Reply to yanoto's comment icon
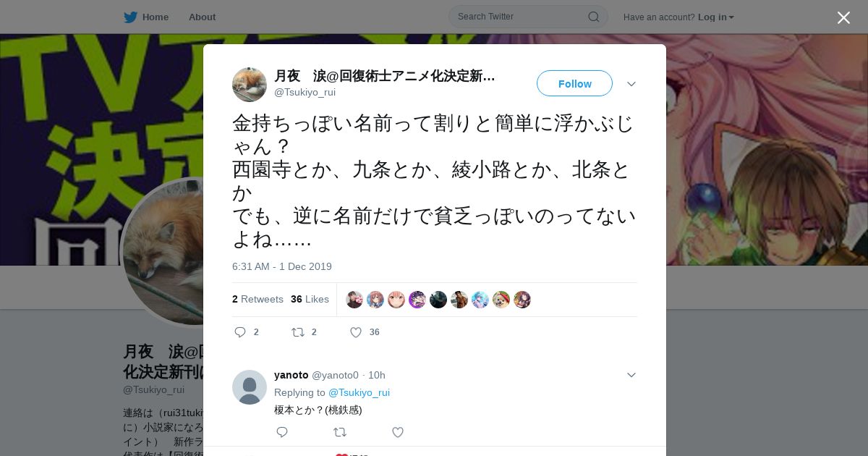 [x=282, y=432]
